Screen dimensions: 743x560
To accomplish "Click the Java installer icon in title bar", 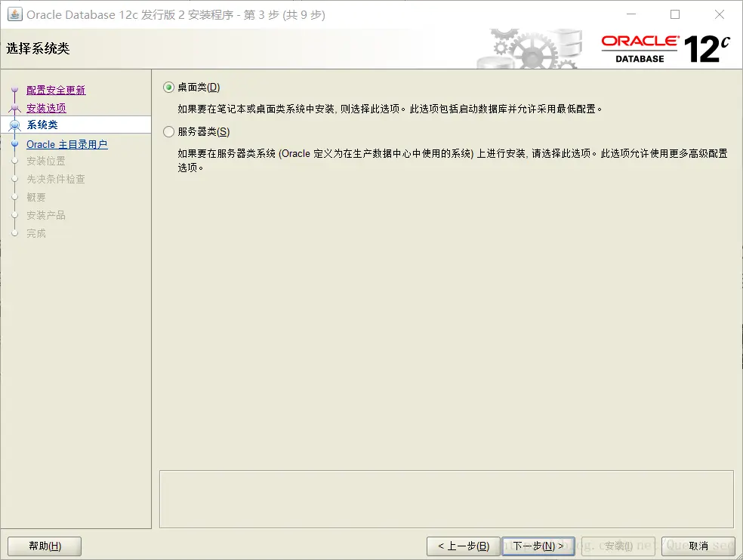I will pos(14,14).
